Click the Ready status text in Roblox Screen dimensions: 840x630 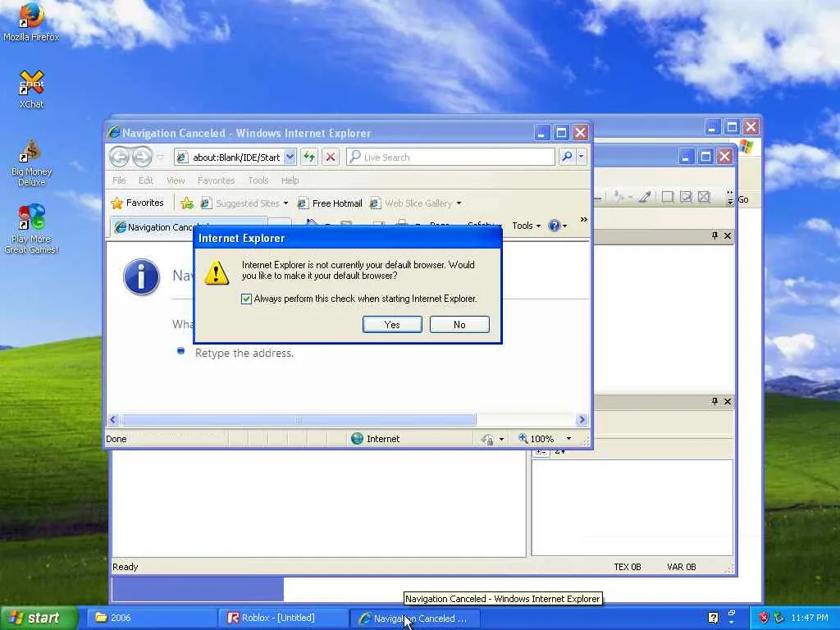(x=125, y=567)
